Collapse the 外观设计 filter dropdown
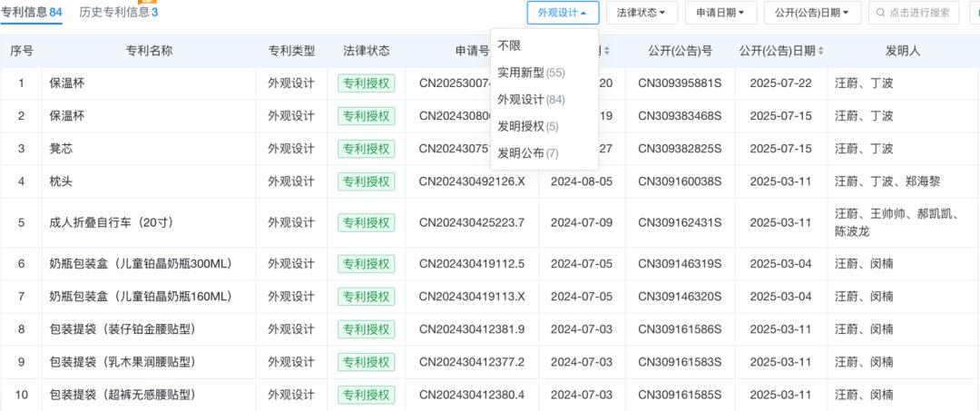980x411 pixels. tap(563, 13)
